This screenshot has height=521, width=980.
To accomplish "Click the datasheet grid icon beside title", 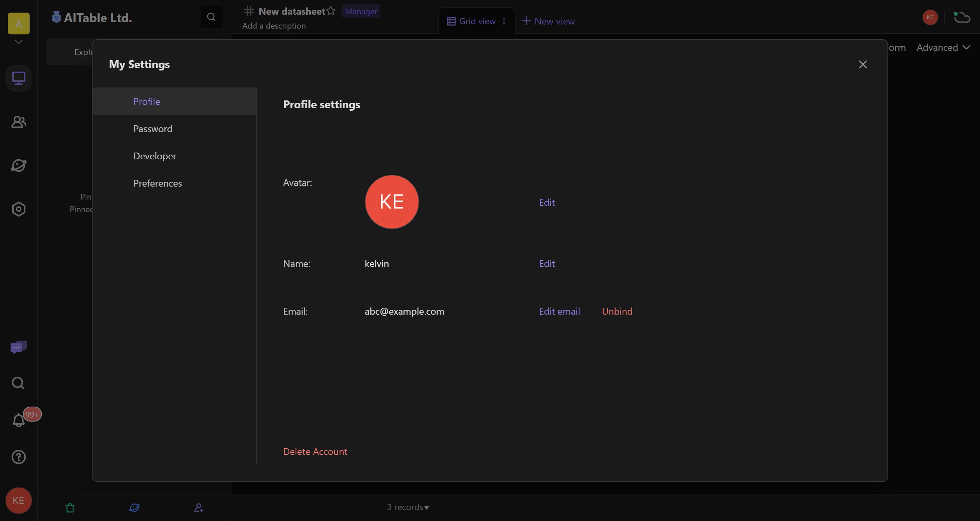I will pyautogui.click(x=249, y=11).
